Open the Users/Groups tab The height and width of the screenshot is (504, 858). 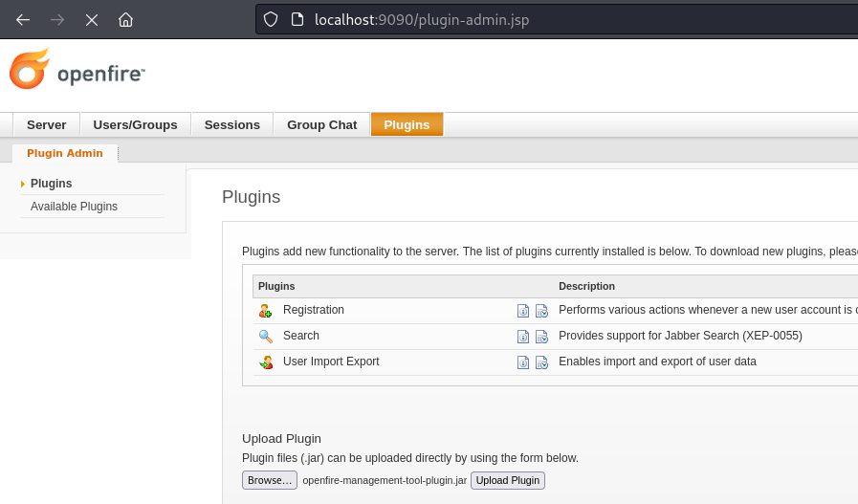(135, 124)
